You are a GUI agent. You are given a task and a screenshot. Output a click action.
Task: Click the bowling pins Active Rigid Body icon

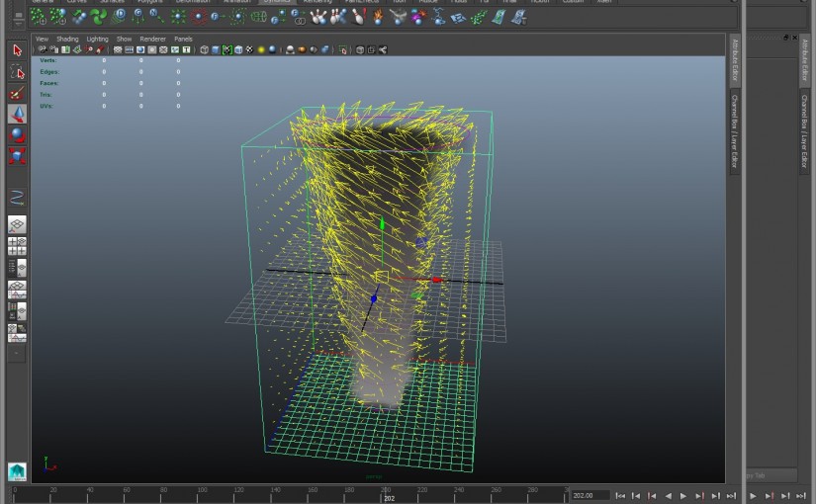coord(317,17)
